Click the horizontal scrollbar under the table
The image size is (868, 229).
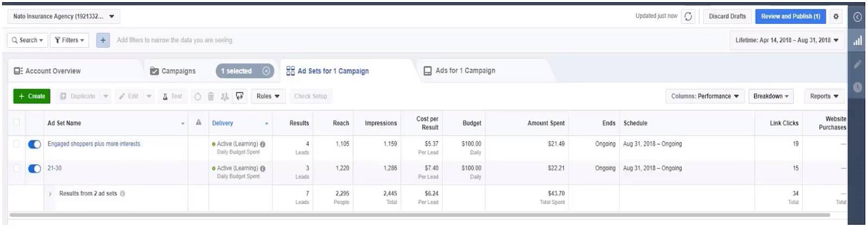click(x=420, y=215)
